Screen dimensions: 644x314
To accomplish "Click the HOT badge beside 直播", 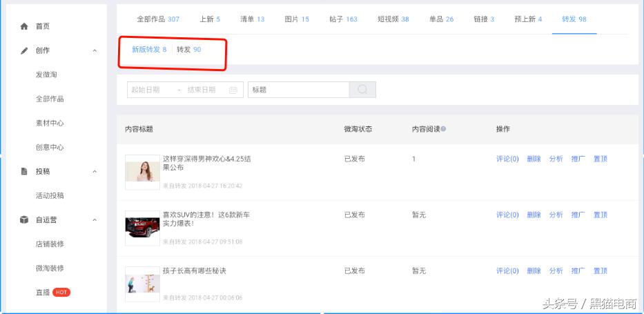I will tap(61, 292).
